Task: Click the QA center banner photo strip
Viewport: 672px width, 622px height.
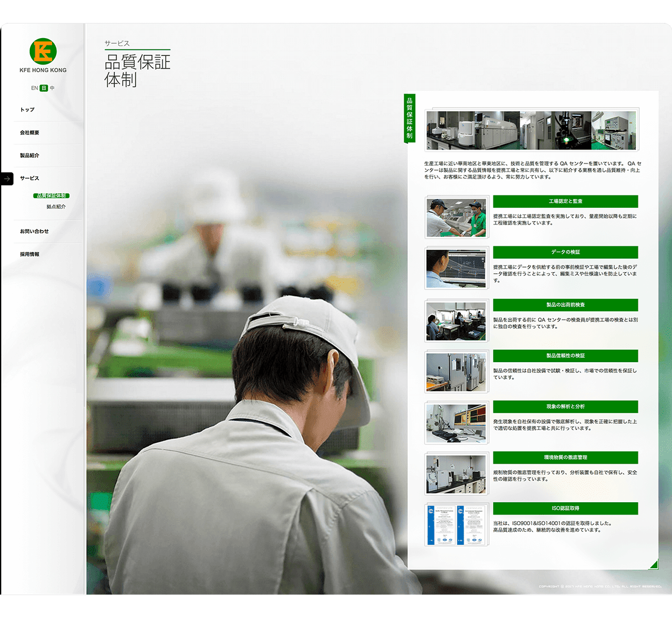Action: 531,130
